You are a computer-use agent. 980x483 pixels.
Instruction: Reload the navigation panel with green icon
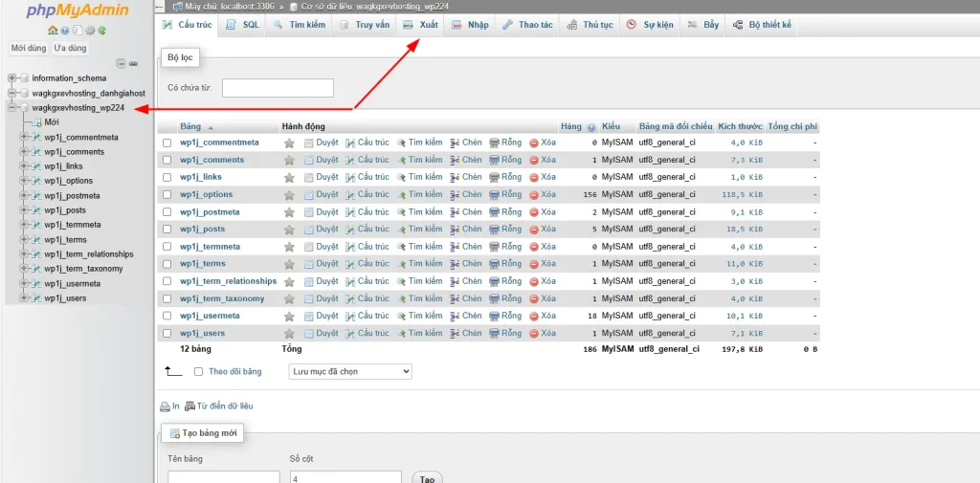pyautogui.click(x=101, y=30)
